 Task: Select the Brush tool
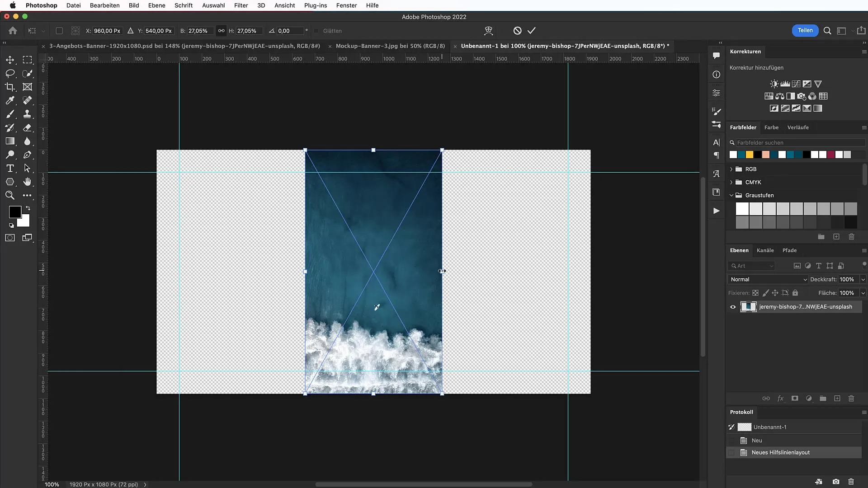10,113
